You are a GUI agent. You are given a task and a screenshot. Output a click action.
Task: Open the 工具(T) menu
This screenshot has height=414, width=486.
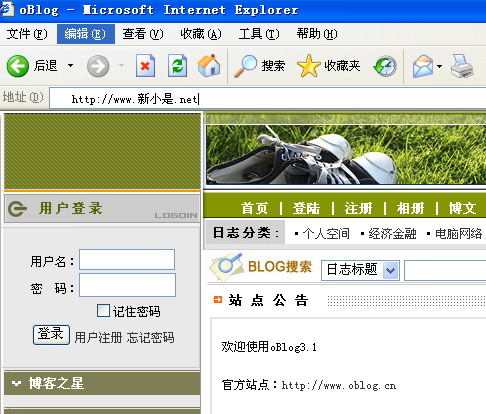pos(259,34)
